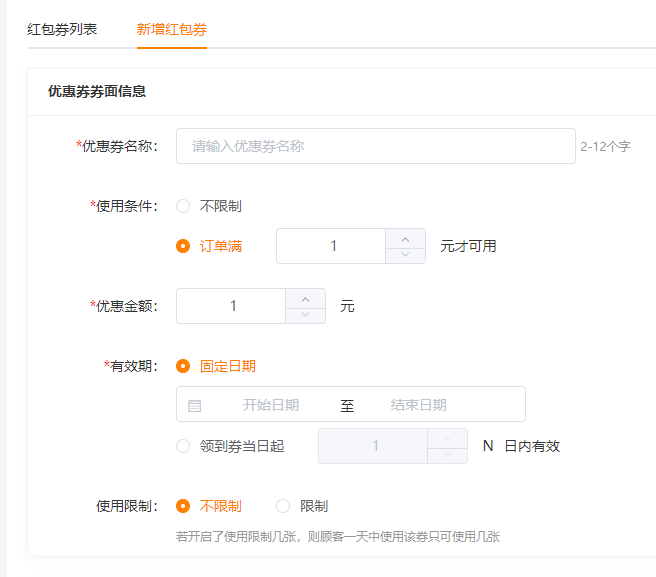Open the 新增红包券 tab
The width and height of the screenshot is (656, 577).
pos(172,29)
